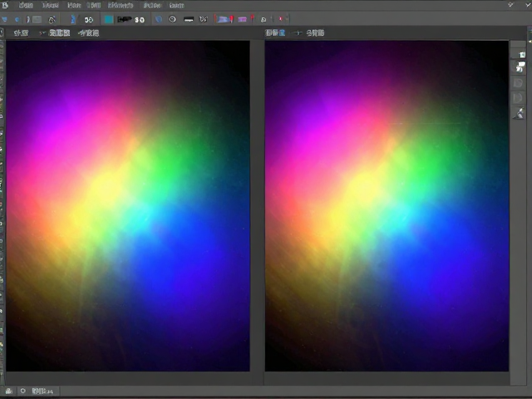The image size is (532, 399).
Task: Click the arrow icon in the right image panel header
Action: [298, 33]
